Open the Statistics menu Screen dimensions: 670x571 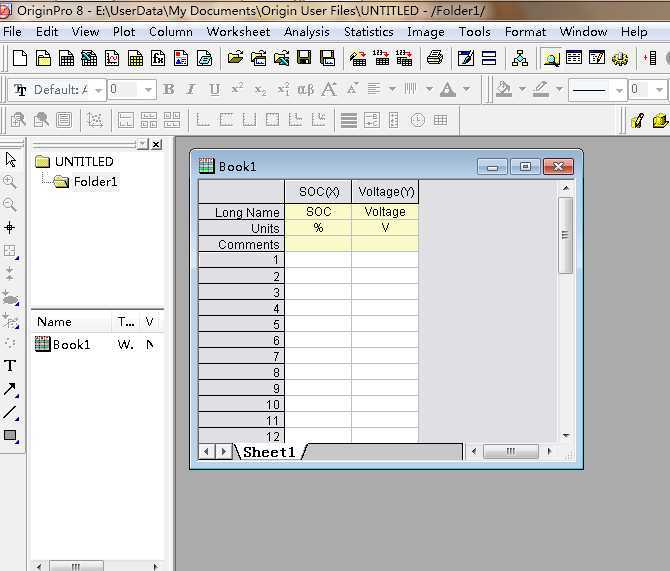point(369,32)
